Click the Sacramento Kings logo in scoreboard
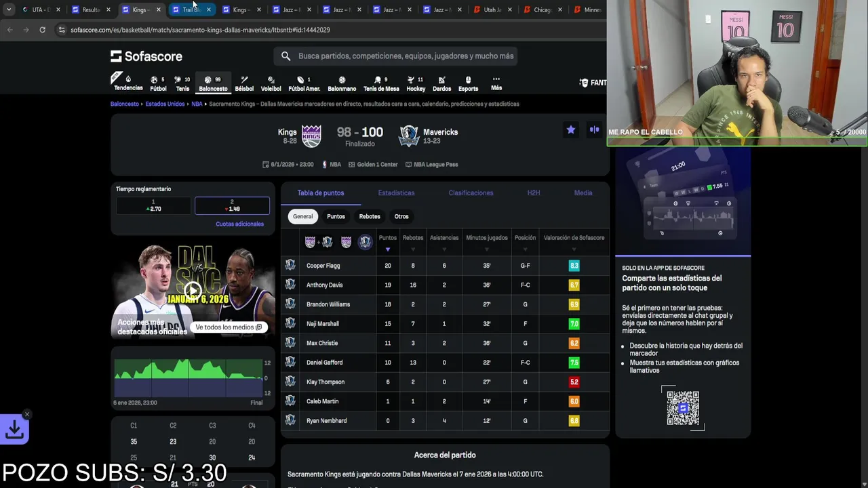This screenshot has width=868, height=488. coord(311,136)
